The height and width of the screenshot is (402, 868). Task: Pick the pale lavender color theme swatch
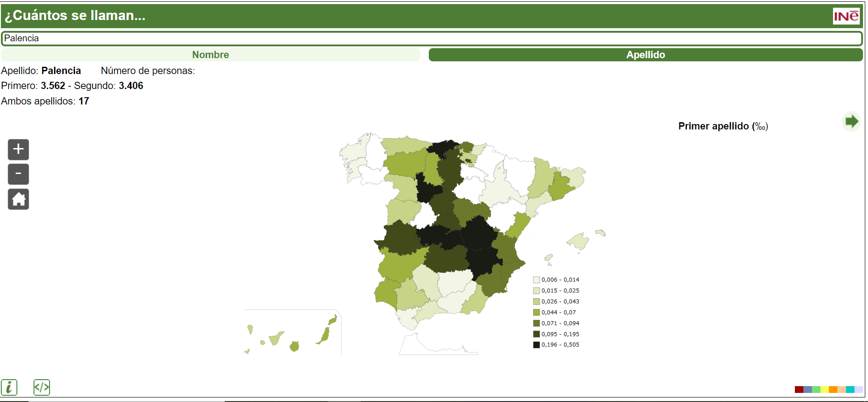point(859,389)
